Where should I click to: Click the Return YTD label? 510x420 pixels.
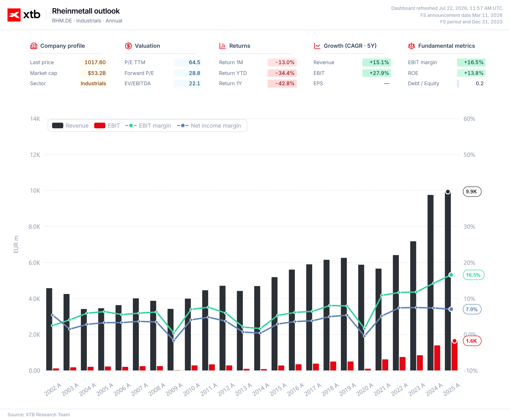pyautogui.click(x=233, y=73)
